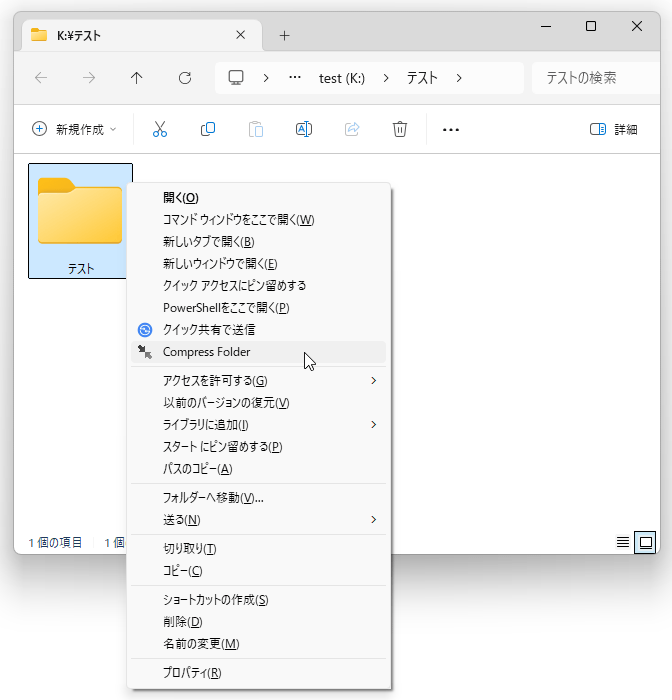Click test (K:) breadcrumb
The width and height of the screenshot is (672, 700).
(342, 78)
